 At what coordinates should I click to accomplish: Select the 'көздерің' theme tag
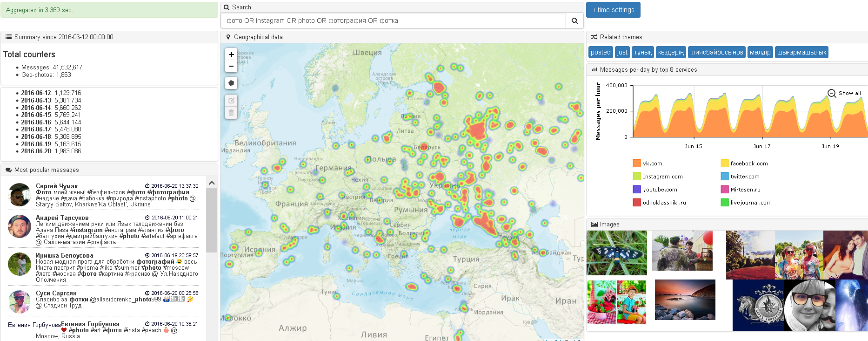pos(671,53)
